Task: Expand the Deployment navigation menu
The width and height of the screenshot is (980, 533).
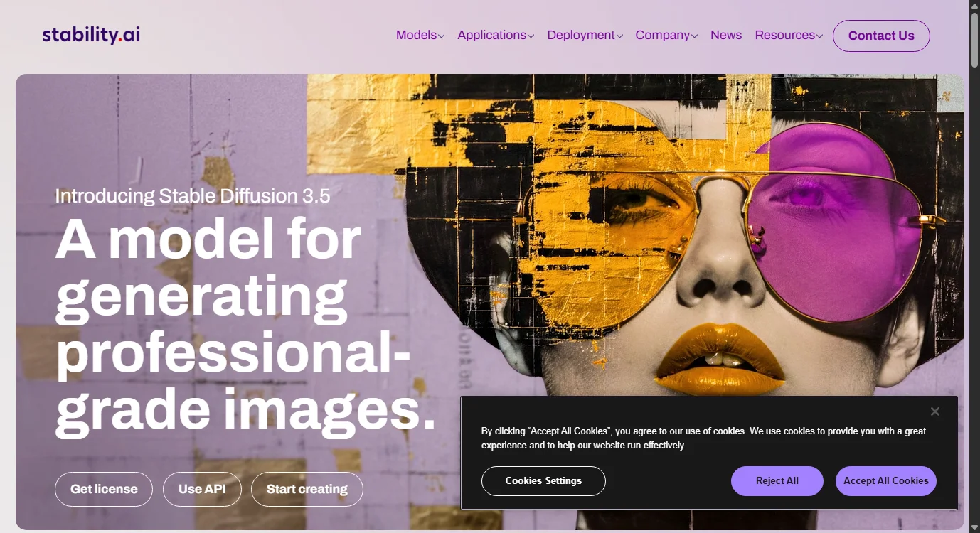Action: click(x=584, y=36)
